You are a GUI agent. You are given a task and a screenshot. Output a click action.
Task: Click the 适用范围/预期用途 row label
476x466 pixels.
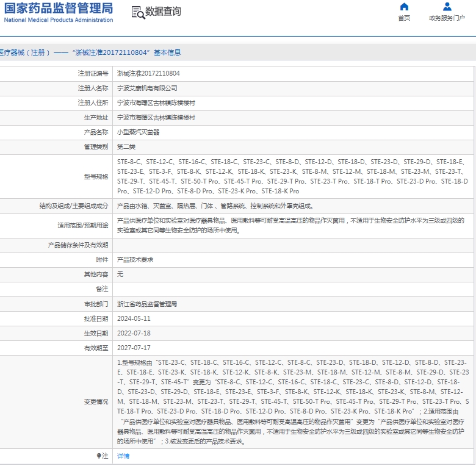83,226
